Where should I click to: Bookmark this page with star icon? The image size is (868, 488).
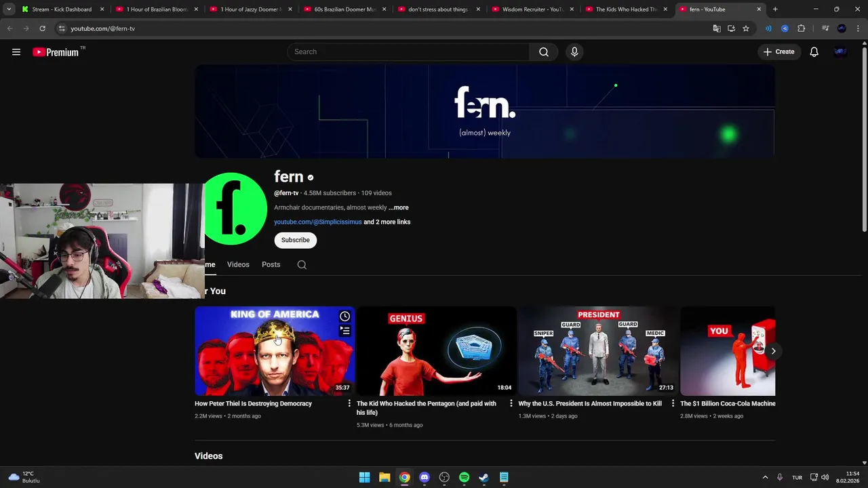point(746,28)
